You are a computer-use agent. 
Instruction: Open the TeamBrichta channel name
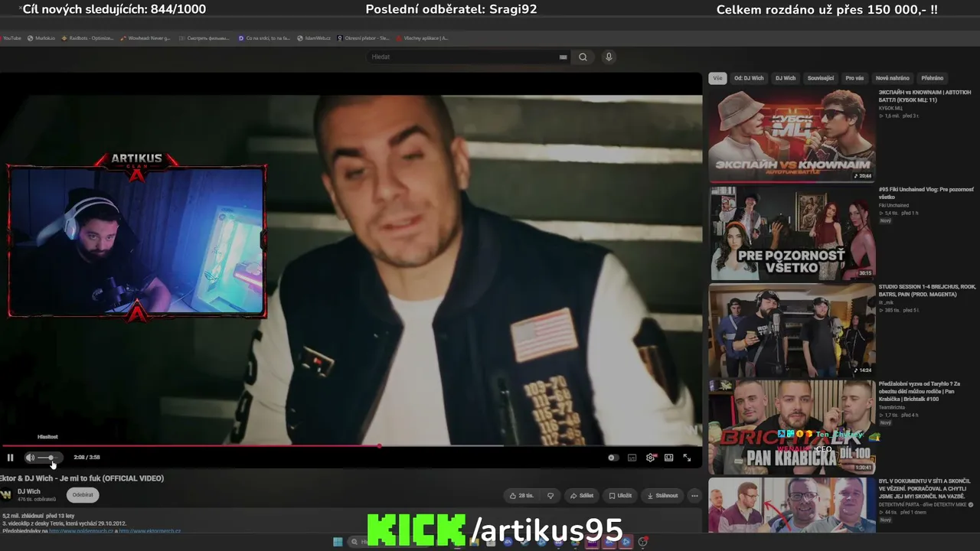click(x=892, y=407)
